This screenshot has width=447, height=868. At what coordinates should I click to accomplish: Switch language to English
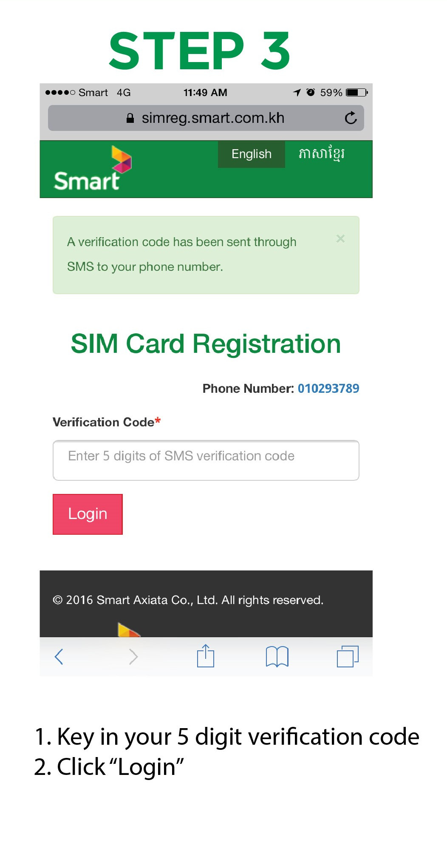252,154
